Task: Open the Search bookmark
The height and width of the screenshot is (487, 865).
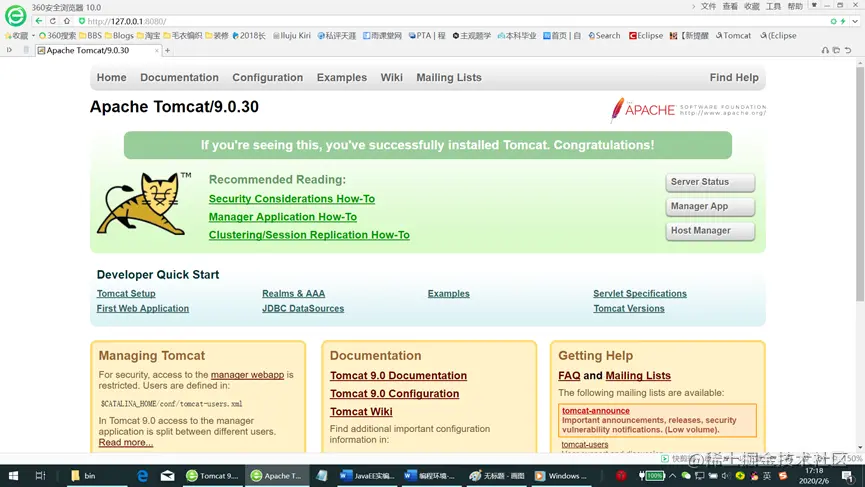Action: point(604,35)
